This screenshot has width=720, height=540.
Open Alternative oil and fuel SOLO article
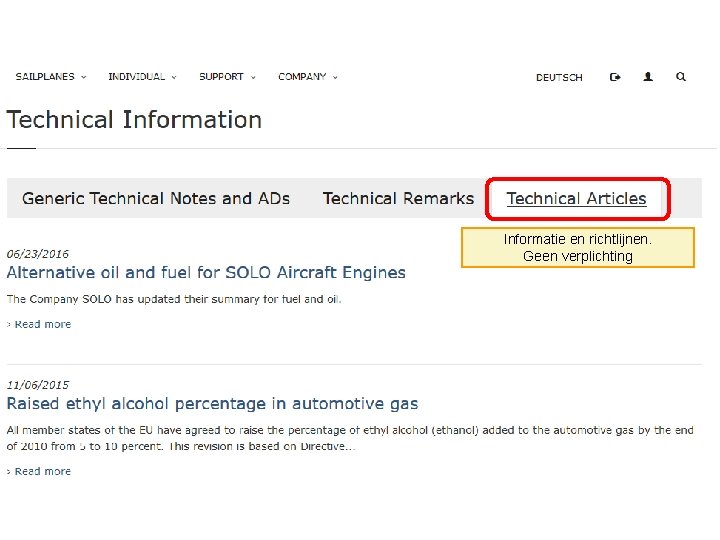[x=206, y=272]
